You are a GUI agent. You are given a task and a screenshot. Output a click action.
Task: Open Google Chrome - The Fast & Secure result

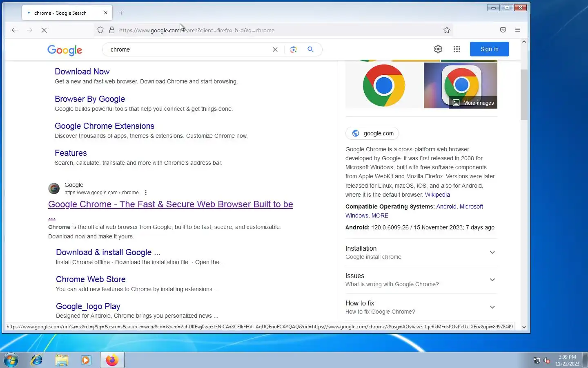click(x=171, y=204)
